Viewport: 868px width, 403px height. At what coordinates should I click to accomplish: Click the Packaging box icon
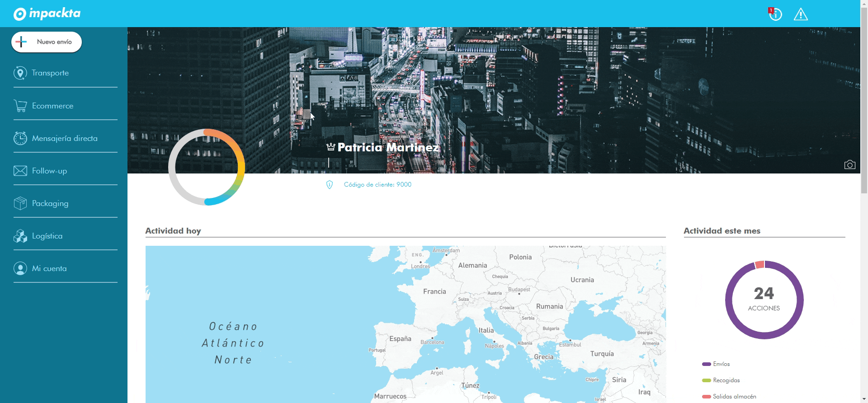coord(20,203)
